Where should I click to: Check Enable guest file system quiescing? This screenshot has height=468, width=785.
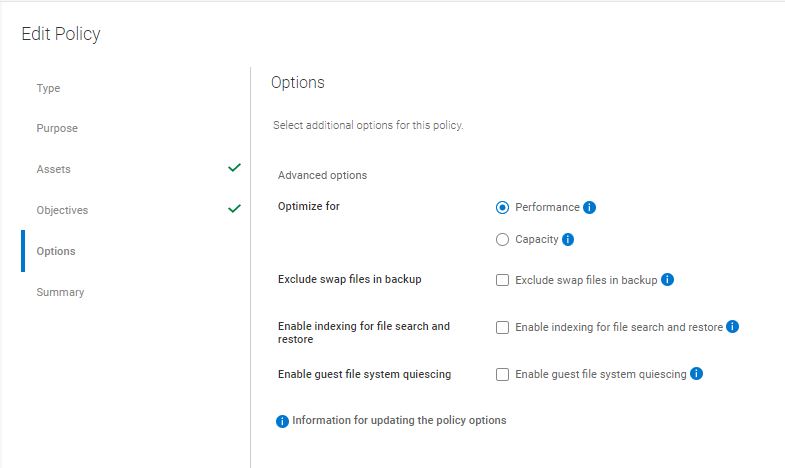coord(503,374)
